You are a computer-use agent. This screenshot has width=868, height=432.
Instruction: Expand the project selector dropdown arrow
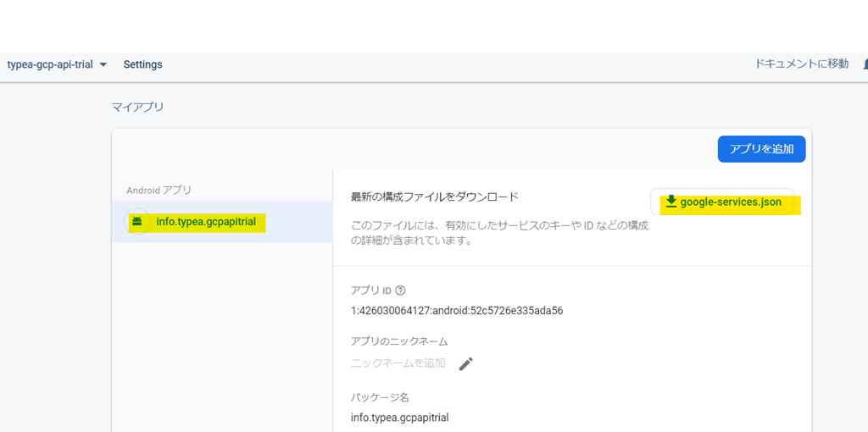pyautogui.click(x=103, y=65)
